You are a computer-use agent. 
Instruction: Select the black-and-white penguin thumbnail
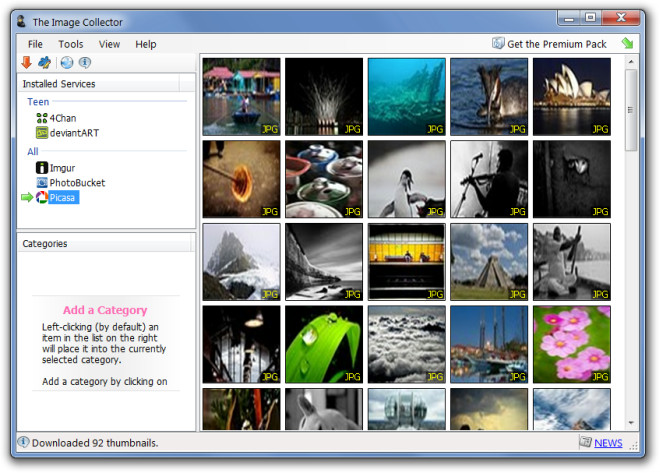pos(407,179)
